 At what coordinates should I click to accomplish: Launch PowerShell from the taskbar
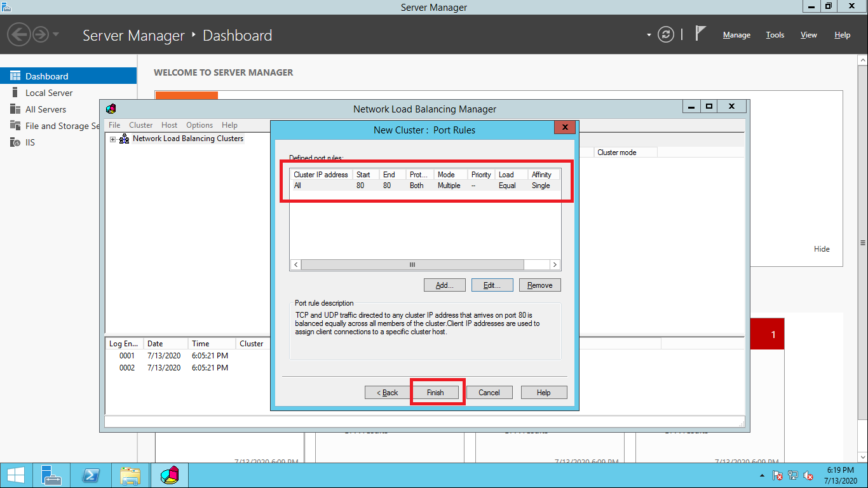tap(91, 475)
